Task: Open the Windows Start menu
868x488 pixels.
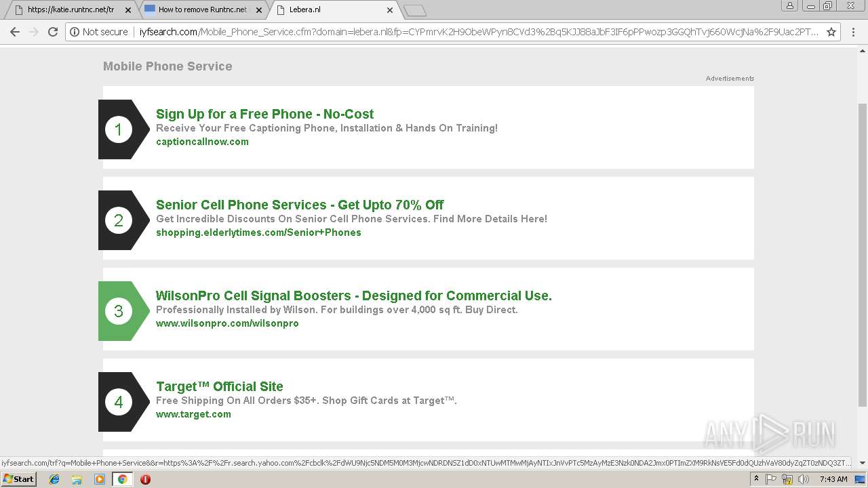Action: [18, 479]
